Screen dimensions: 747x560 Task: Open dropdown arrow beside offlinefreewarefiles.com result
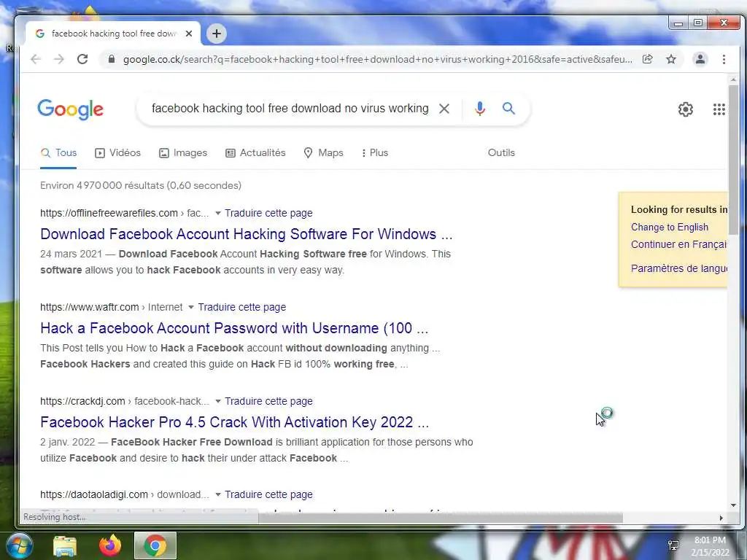pos(217,214)
